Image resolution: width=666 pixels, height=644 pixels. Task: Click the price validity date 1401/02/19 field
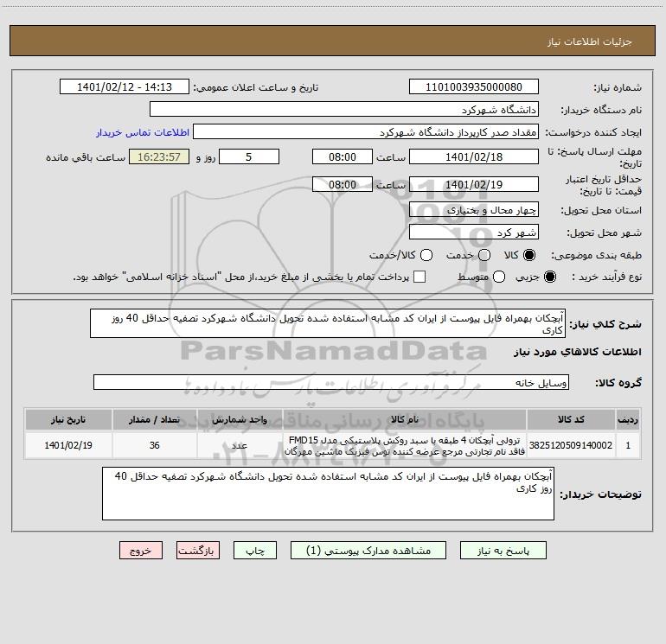pos(474,184)
